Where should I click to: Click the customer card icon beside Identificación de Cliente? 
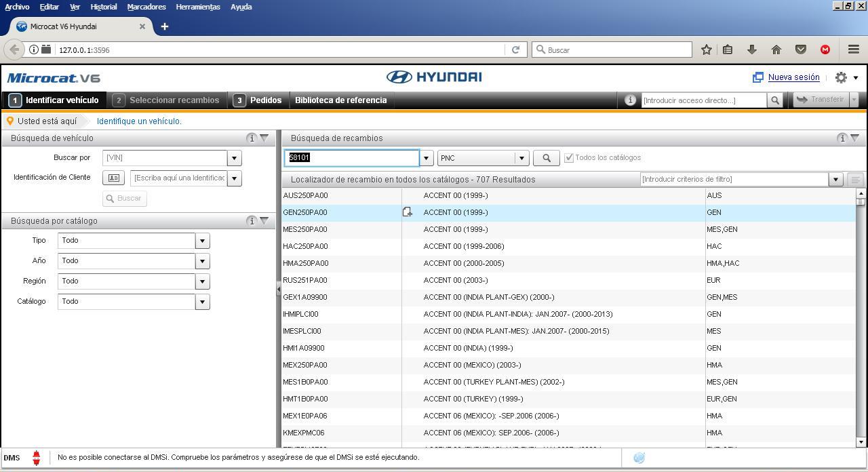113,178
